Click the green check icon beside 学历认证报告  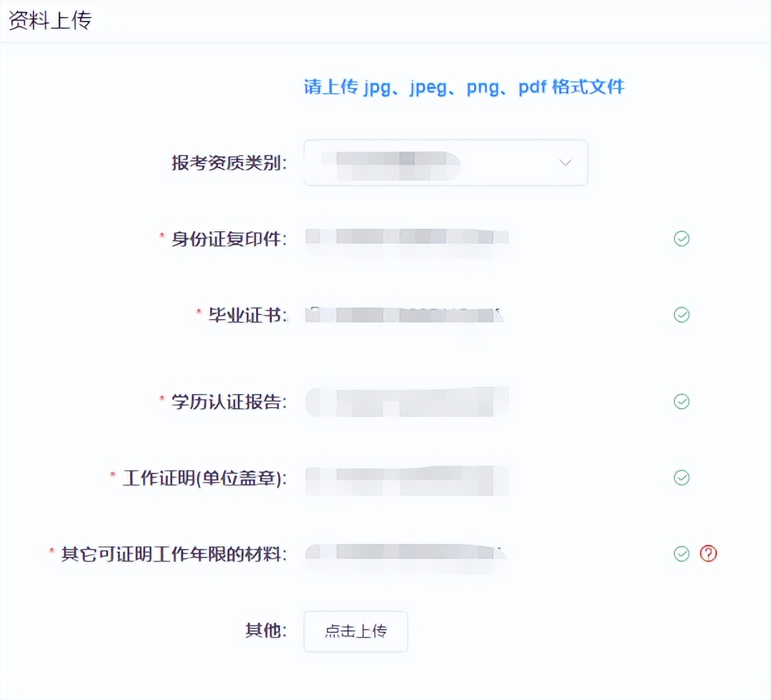(x=681, y=401)
